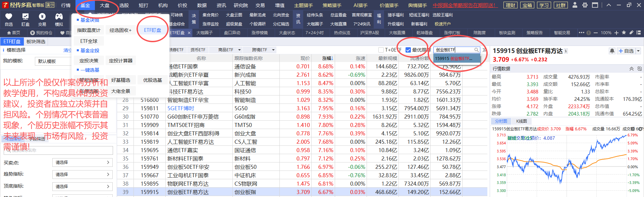Switch to the K线图 tab

tap(522, 121)
